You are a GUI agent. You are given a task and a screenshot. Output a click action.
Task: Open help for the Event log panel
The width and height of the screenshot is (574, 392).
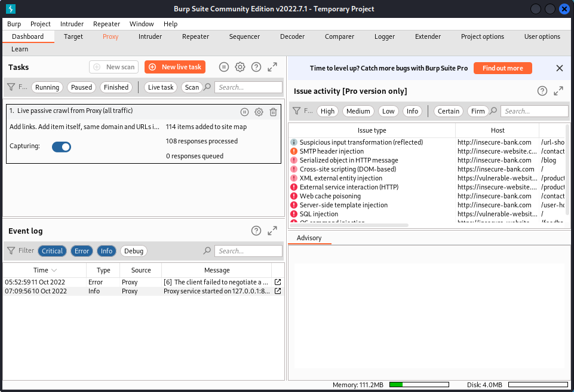click(256, 231)
